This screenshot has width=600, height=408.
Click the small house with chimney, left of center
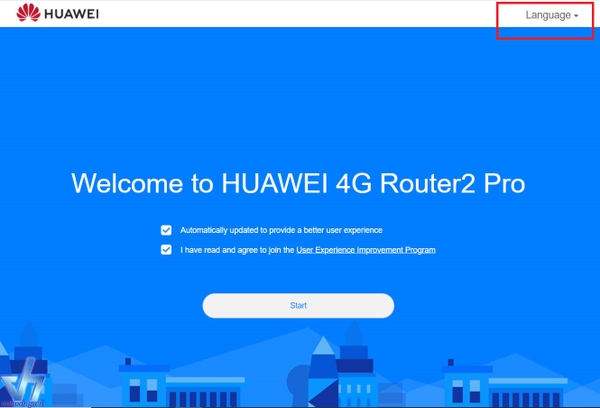[x=143, y=383]
